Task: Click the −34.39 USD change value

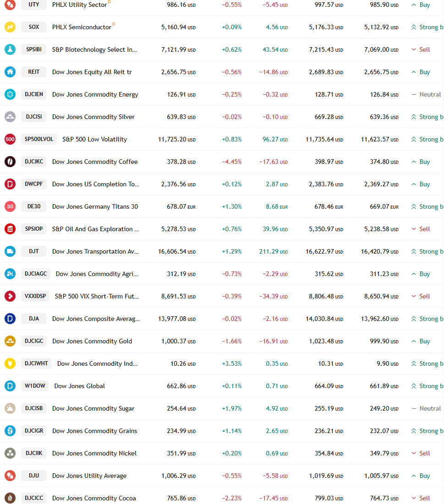Action: click(x=274, y=296)
